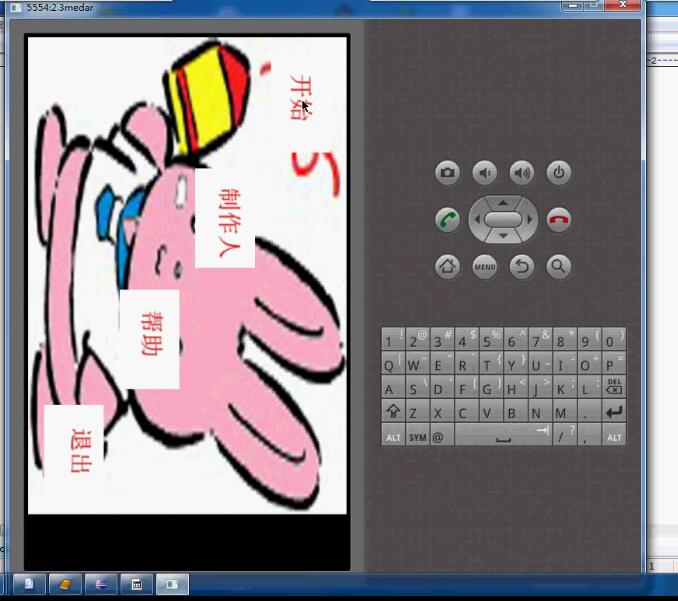678x601 pixels.
Task: Click the Shift key on keyboard
Action: pyautogui.click(x=393, y=411)
